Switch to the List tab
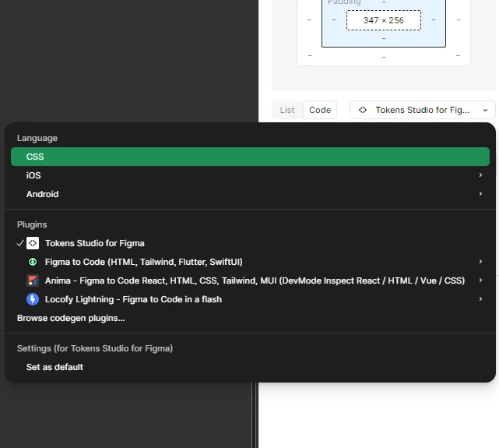The width and height of the screenshot is (499, 448). tap(287, 110)
